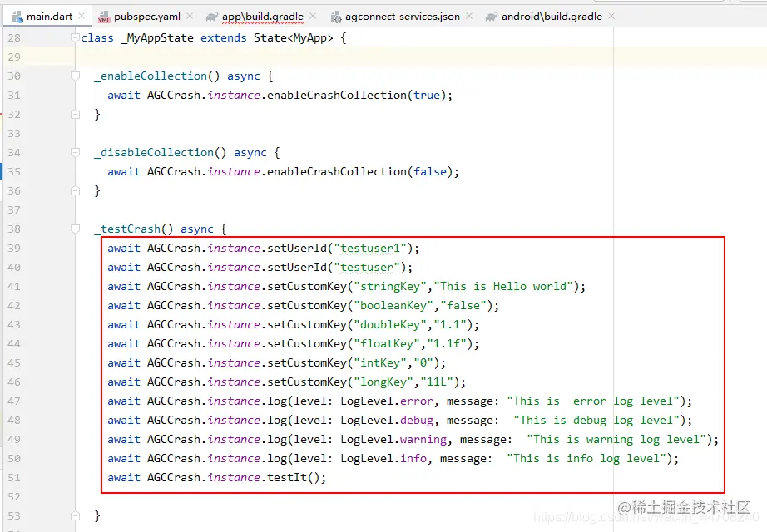767x532 pixels.
Task: Switch to the app\build.gradle tab
Action: coord(263,17)
